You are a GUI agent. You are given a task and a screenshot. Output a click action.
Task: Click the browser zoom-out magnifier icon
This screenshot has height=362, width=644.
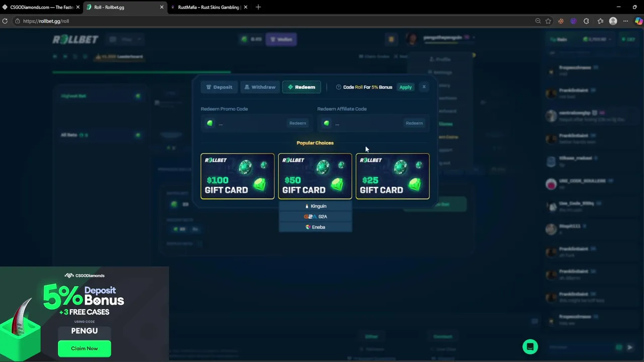pyautogui.click(x=538, y=21)
